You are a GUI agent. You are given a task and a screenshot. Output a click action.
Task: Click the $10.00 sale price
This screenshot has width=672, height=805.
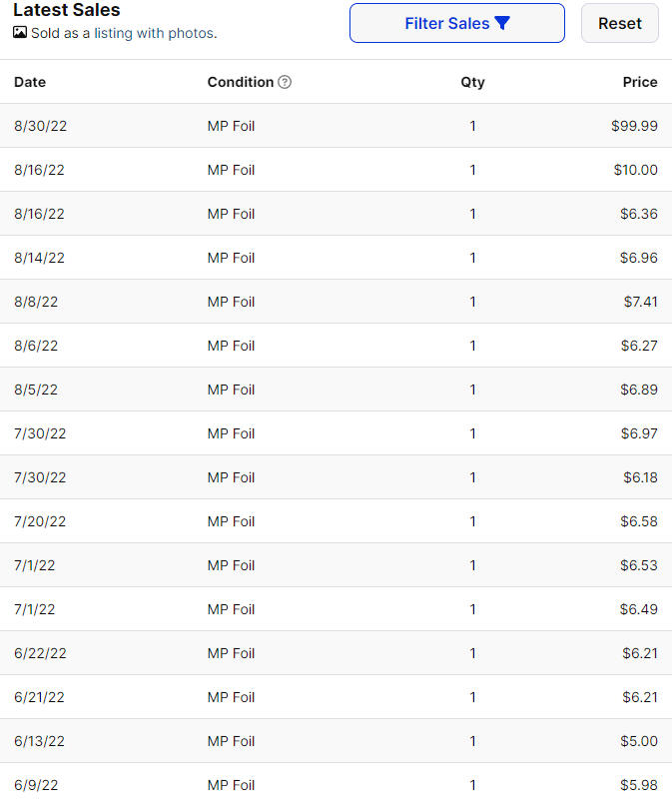coord(636,170)
